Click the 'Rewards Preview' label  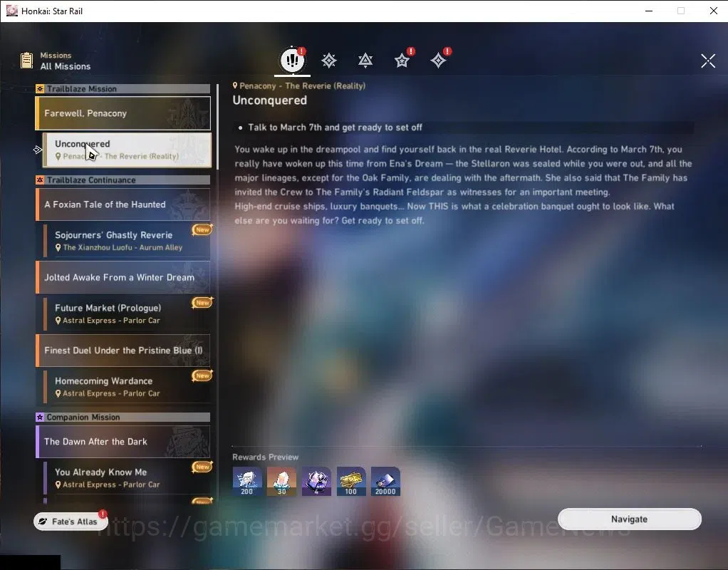click(266, 457)
